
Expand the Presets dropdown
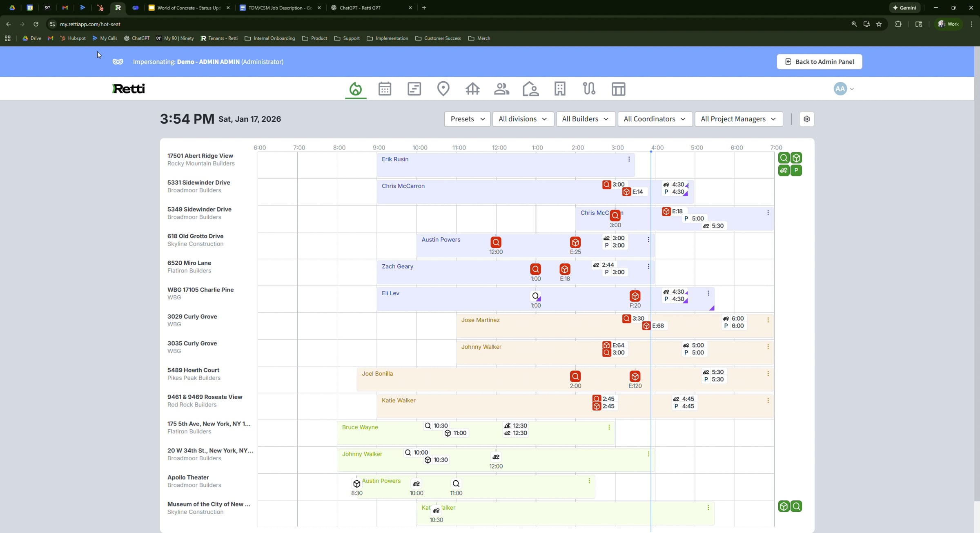pyautogui.click(x=467, y=119)
